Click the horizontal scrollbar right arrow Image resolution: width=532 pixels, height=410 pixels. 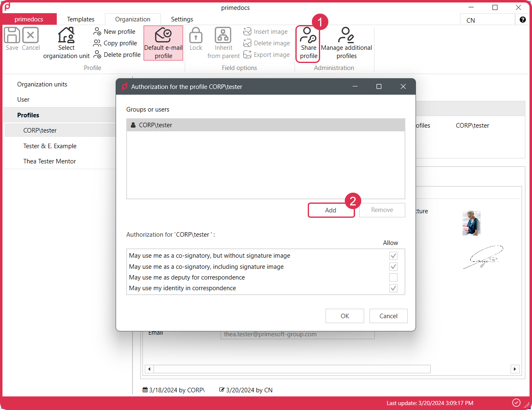(515, 369)
